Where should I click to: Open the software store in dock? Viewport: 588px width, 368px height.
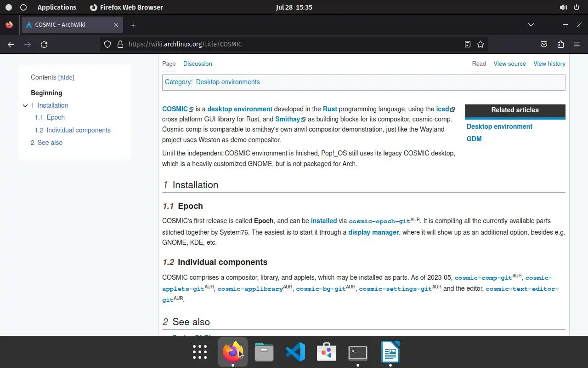point(327,352)
